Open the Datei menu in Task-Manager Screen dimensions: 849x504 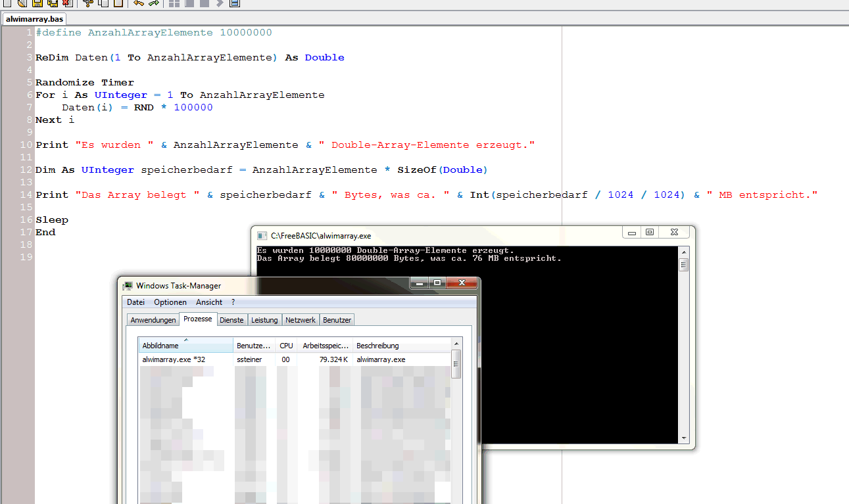tap(136, 302)
